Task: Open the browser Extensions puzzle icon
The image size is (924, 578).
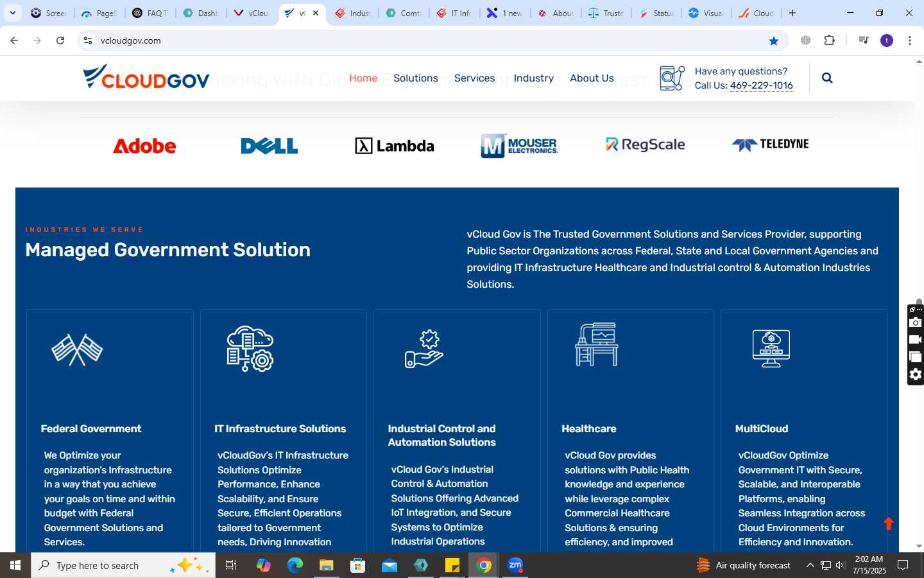Action: [x=829, y=40]
